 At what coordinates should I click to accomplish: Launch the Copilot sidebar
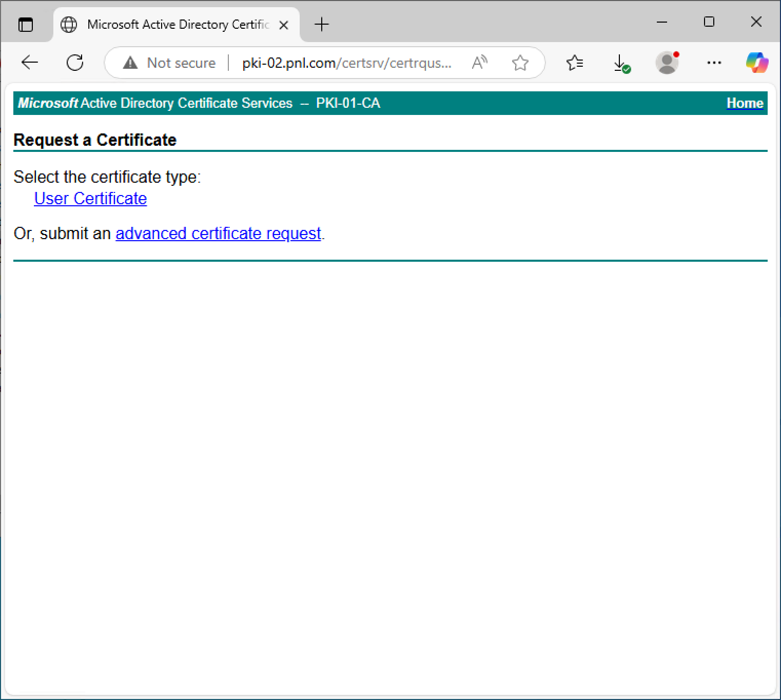pos(757,63)
